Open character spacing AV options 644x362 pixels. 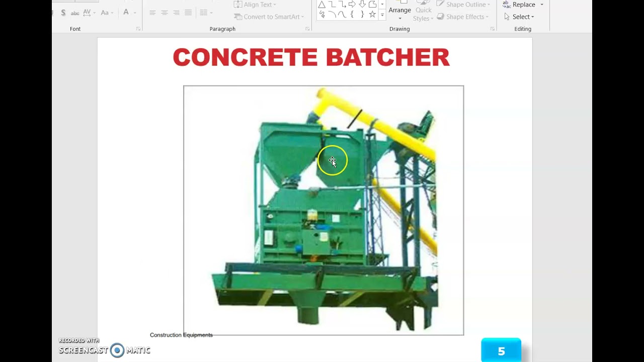click(89, 13)
